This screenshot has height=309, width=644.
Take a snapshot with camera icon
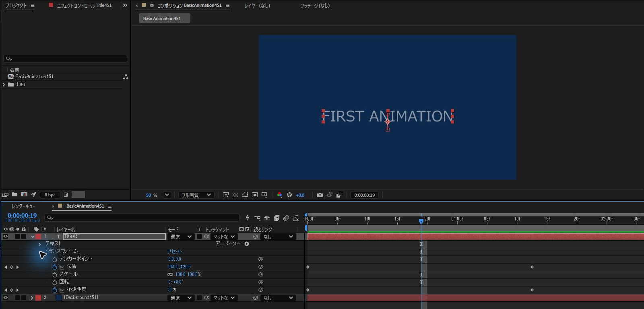pyautogui.click(x=320, y=195)
